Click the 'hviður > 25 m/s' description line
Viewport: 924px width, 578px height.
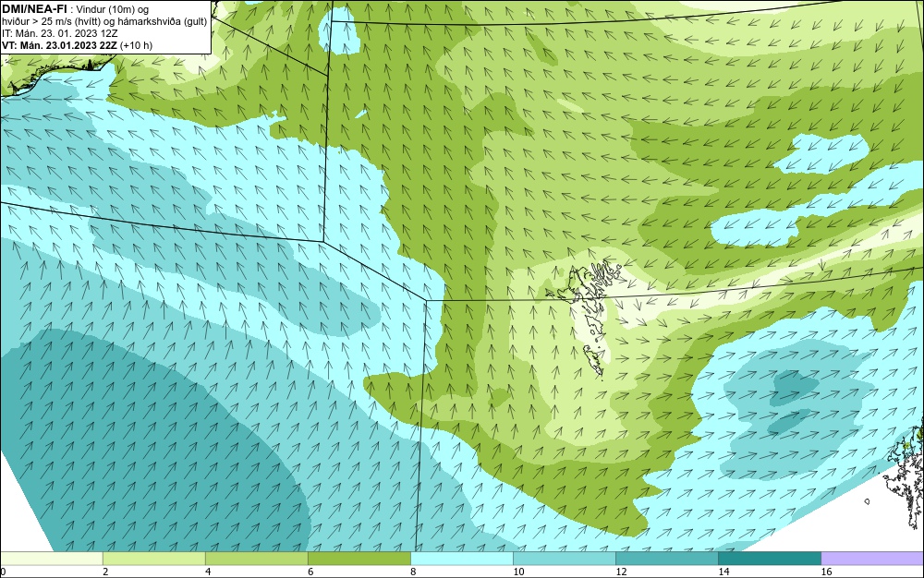click(104, 21)
